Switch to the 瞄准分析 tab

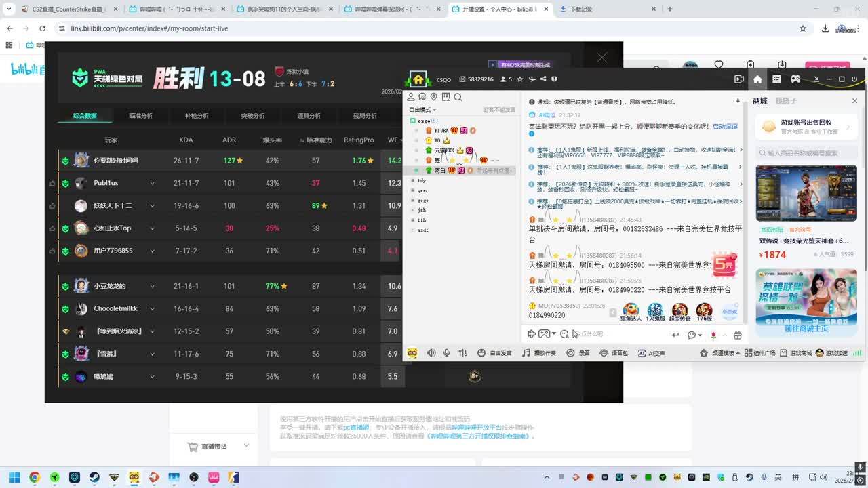140,116
